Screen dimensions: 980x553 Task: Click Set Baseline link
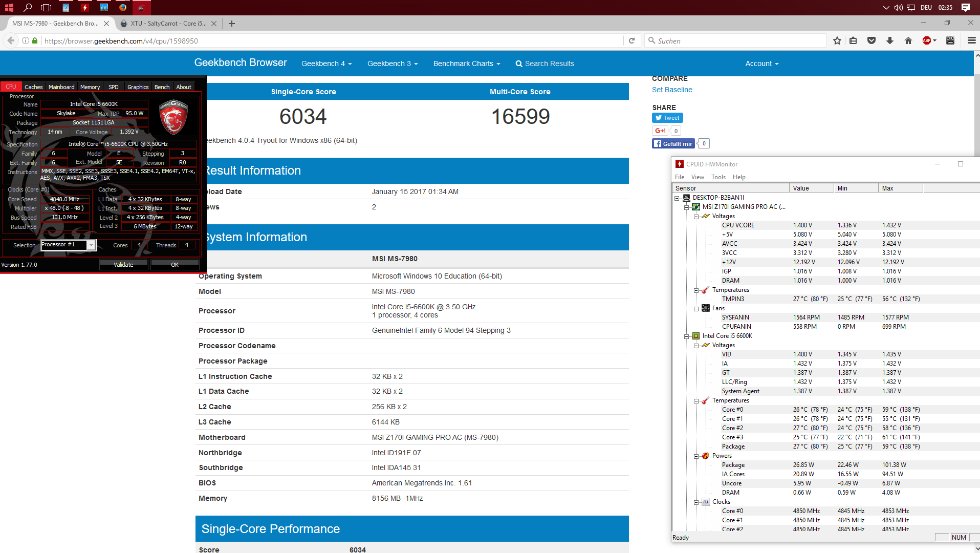click(x=672, y=90)
